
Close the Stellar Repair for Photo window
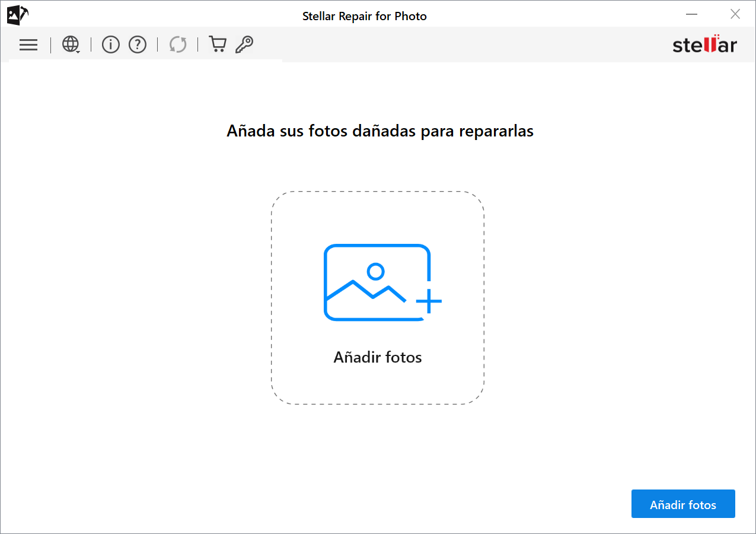735,14
